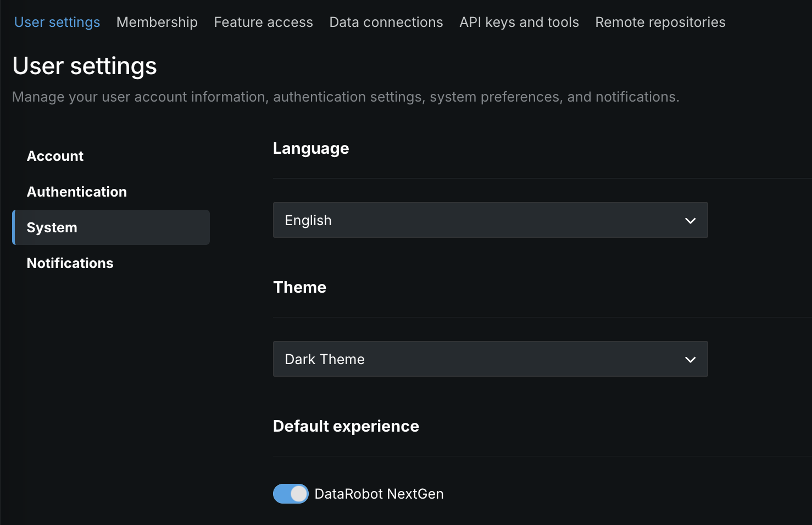Click the Language section heading
Screen dimensions: 812x525
tap(310, 149)
